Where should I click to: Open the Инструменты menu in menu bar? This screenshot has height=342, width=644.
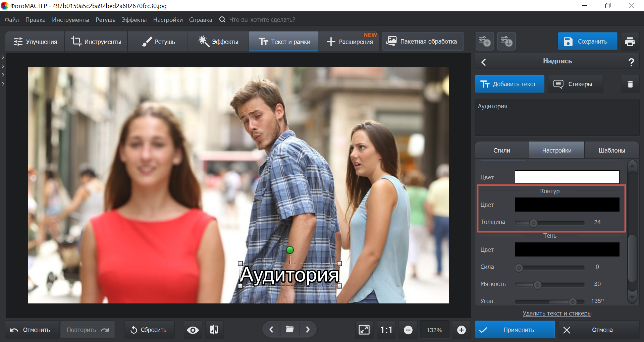[70, 20]
